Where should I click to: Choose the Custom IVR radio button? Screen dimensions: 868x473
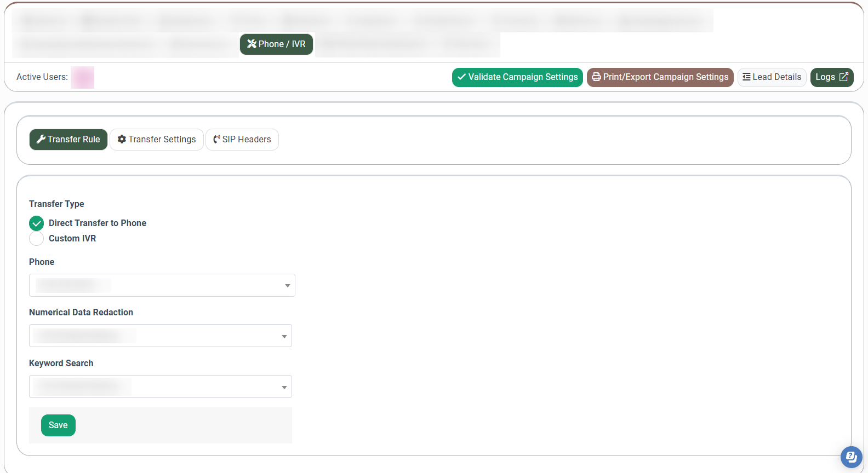pyautogui.click(x=37, y=239)
